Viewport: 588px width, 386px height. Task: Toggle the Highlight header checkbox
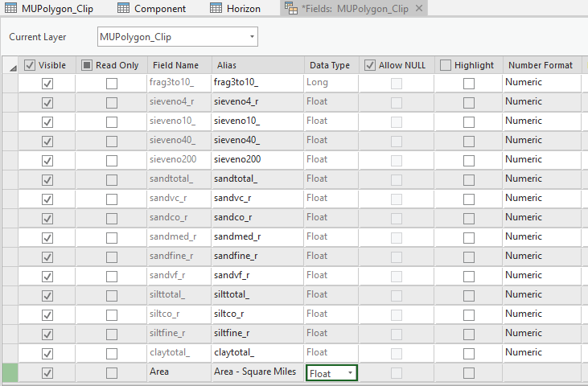click(x=446, y=65)
